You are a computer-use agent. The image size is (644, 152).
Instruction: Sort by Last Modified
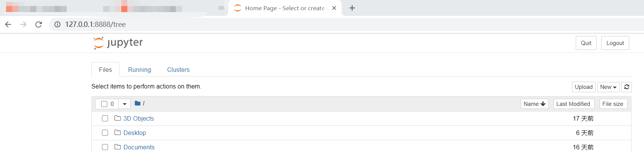coord(573,104)
